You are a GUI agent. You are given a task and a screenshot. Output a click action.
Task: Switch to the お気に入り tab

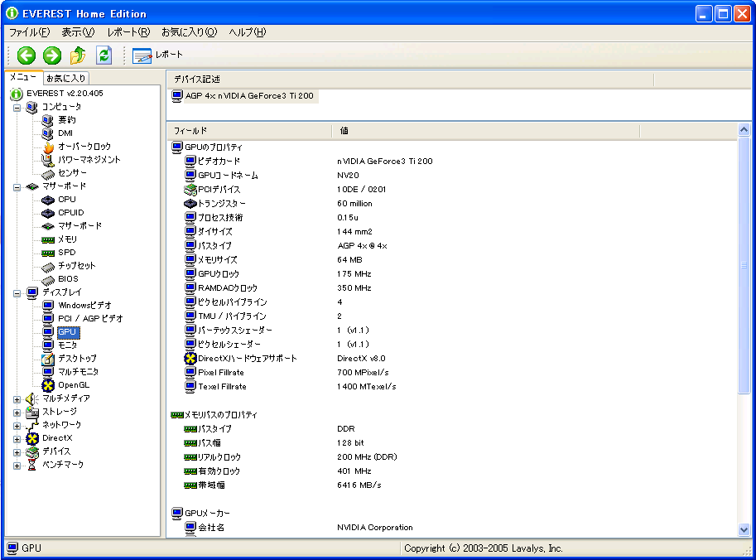(66, 78)
